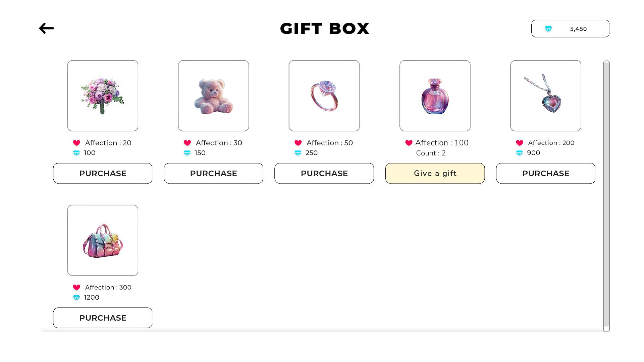
Task: Click the heart icon beside Affection : 20
Action: (x=76, y=143)
